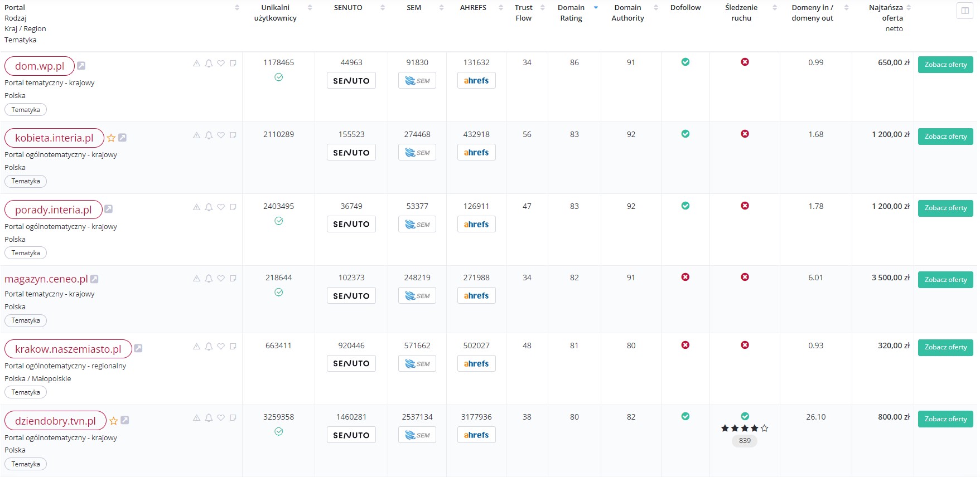Open Tematyka tag under dom.wp.pl
This screenshot has width=980, height=477.
click(x=26, y=110)
